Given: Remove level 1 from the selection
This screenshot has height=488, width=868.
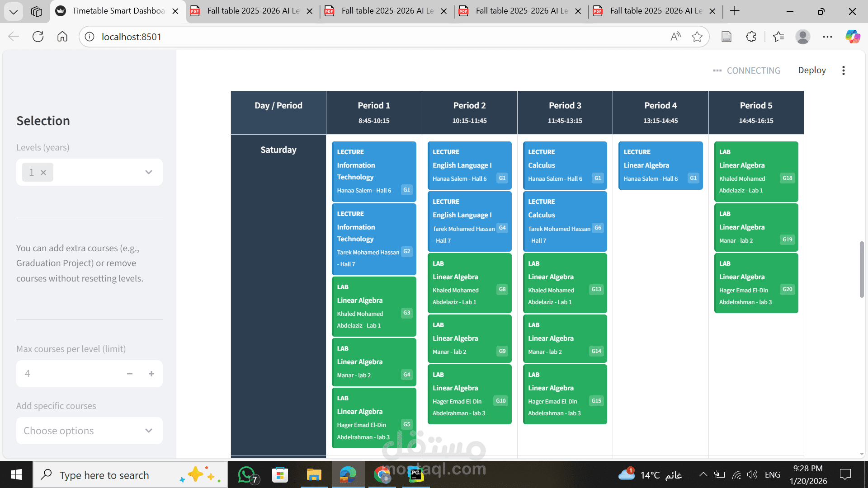Looking at the screenshot, I should (x=43, y=172).
